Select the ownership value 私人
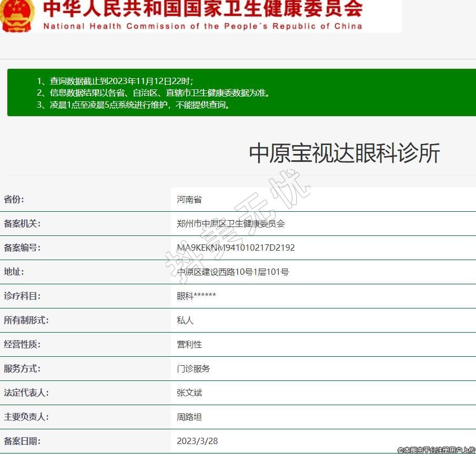 185,321
